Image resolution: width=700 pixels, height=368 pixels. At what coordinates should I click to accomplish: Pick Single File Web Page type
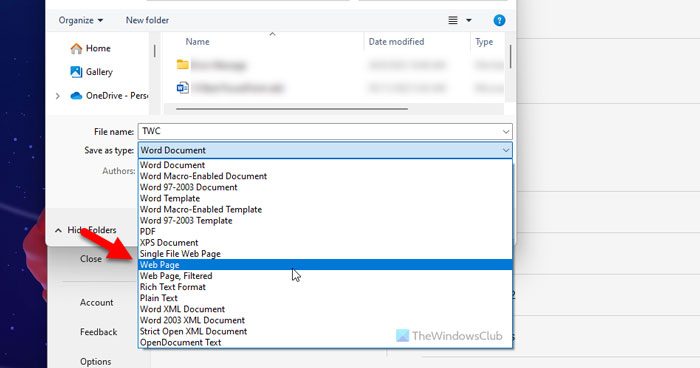325,254
